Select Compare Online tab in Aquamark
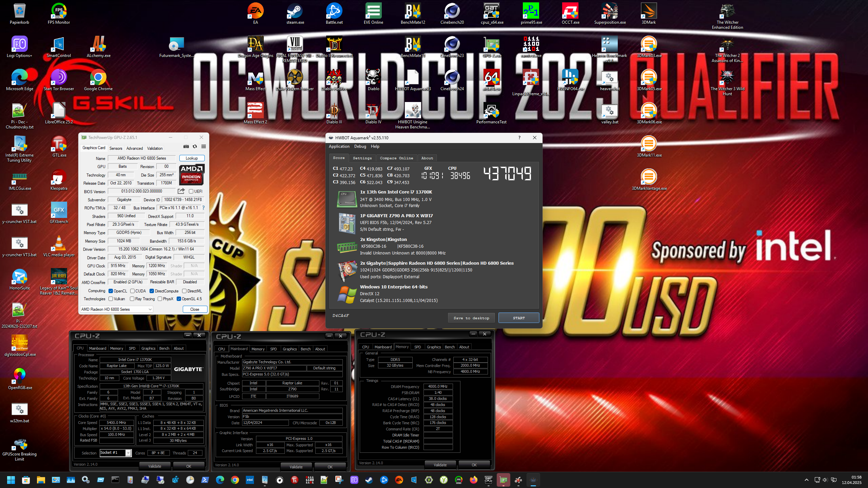This screenshot has width=868, height=488. (x=396, y=158)
